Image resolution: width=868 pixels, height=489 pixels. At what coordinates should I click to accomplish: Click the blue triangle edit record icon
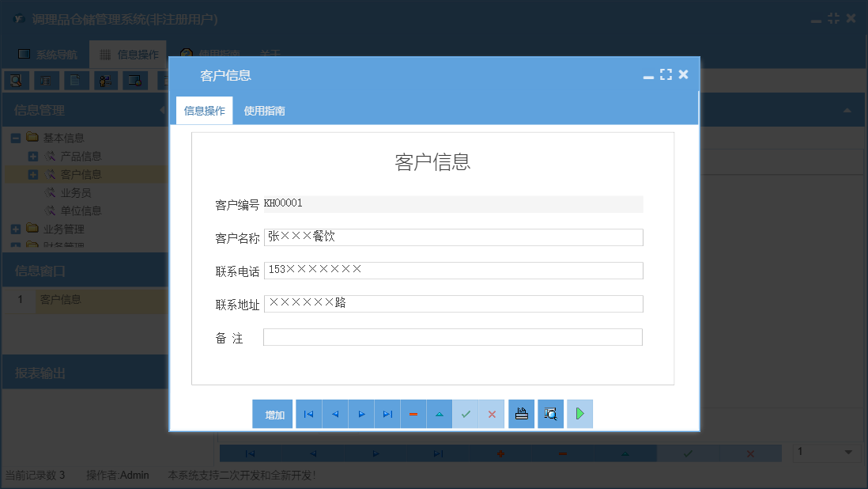click(440, 413)
